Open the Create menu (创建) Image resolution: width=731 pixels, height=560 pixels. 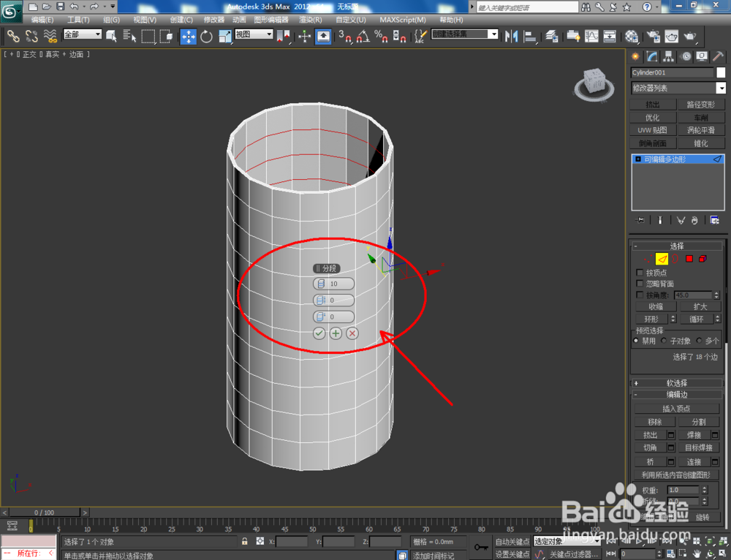(x=181, y=20)
